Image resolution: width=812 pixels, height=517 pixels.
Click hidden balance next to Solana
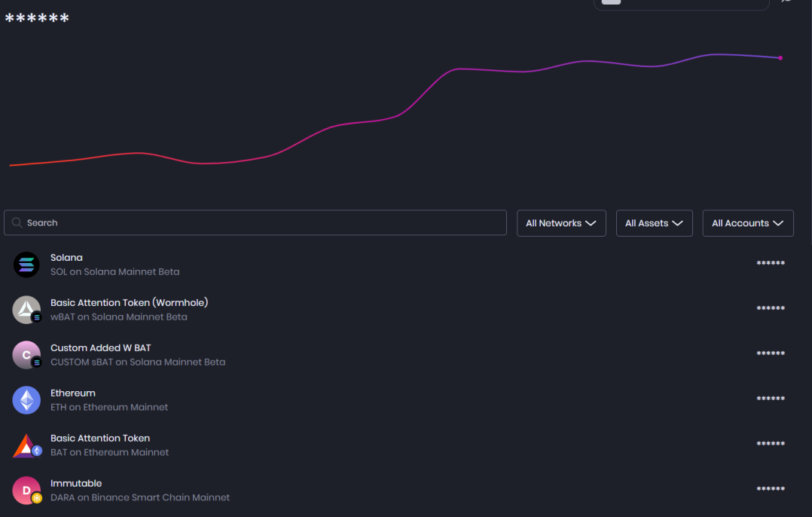click(771, 264)
